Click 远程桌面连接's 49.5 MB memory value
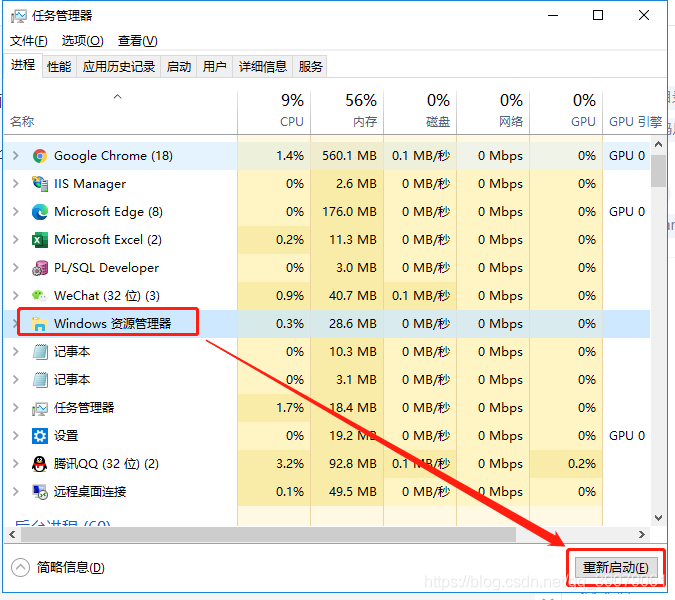 pyautogui.click(x=353, y=492)
